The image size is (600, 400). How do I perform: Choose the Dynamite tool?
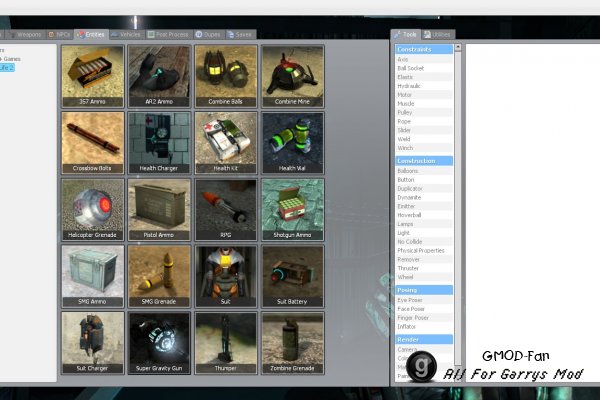[x=424, y=198]
